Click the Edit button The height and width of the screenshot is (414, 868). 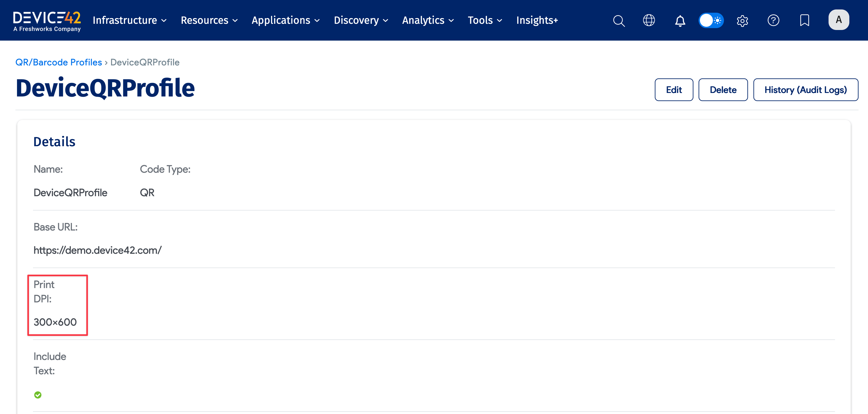tap(674, 90)
